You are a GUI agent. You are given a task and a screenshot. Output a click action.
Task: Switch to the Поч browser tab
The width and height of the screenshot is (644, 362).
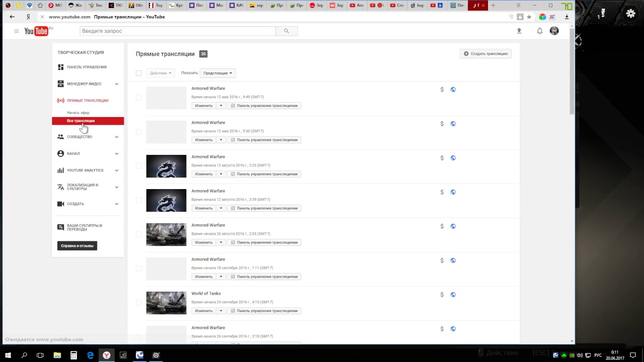pos(457,6)
